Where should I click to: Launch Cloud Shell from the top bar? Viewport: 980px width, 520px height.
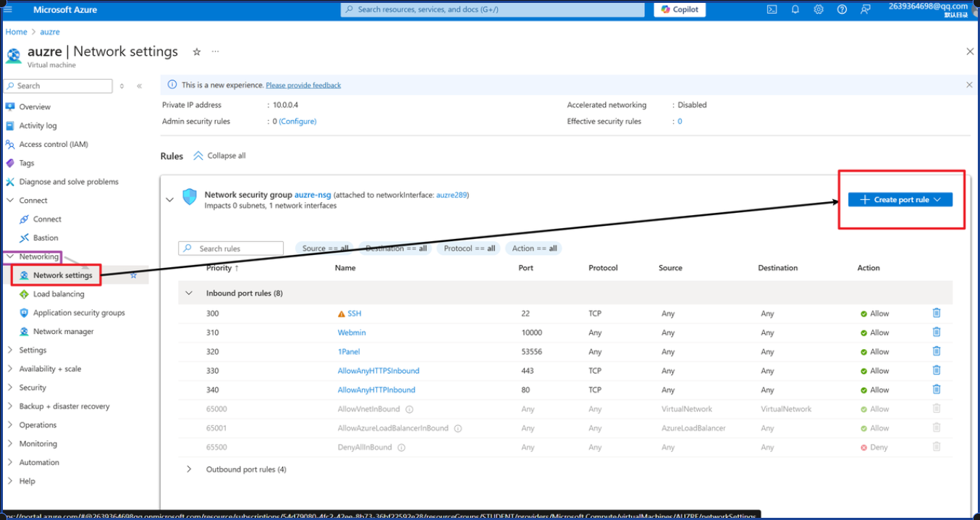(x=772, y=9)
